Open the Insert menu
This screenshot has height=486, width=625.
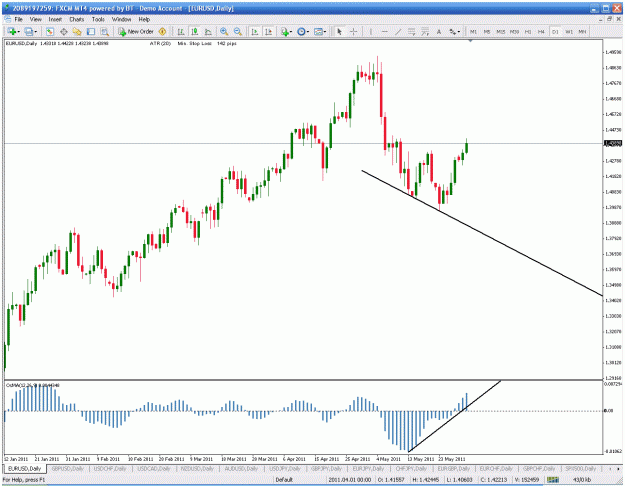pos(55,19)
